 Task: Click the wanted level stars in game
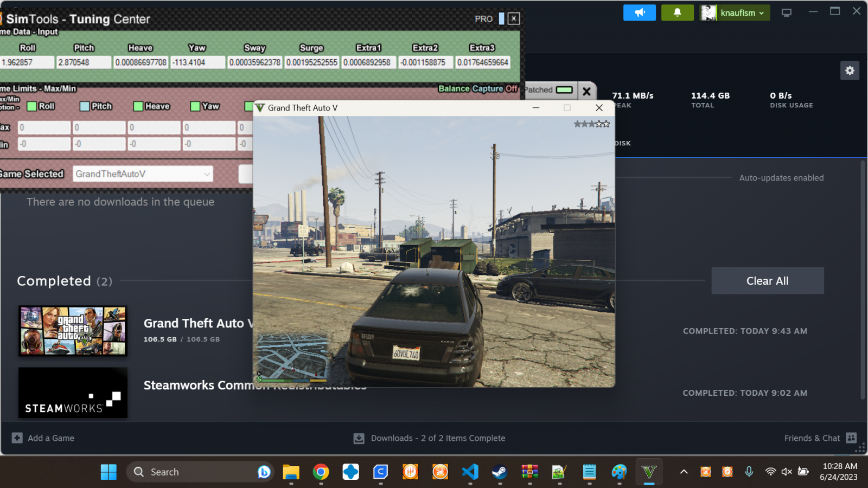tap(592, 124)
